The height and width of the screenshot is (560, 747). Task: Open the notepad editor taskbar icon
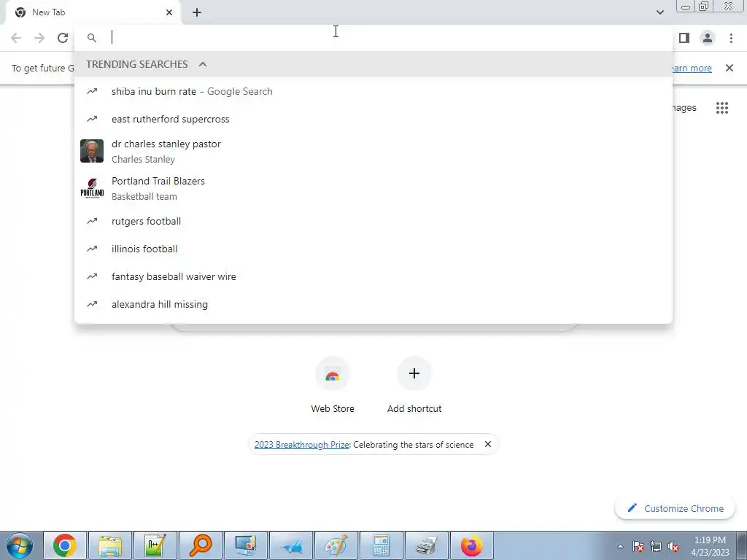point(155,545)
